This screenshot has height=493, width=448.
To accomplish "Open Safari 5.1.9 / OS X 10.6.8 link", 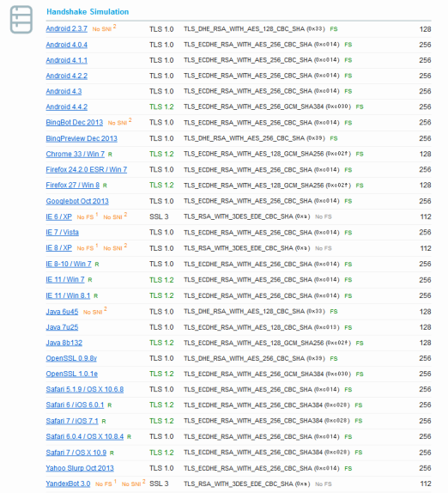I will coord(85,389).
